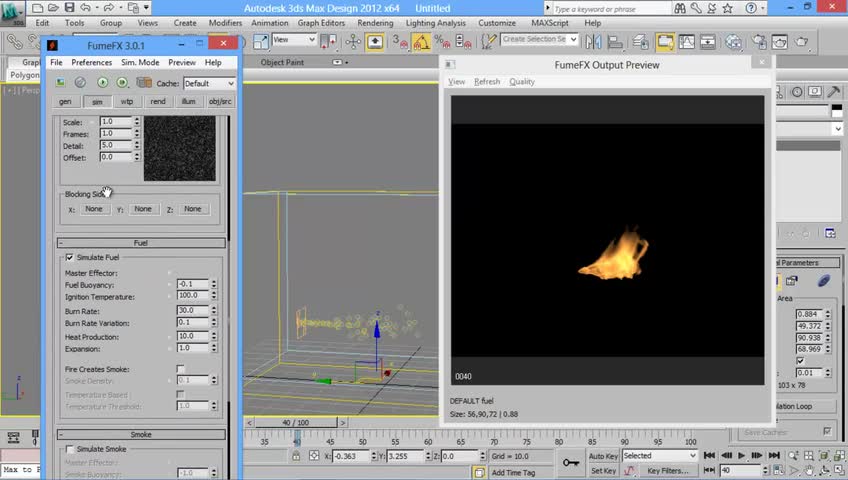Uncheck the Simulate Fuel checkbox

click(x=69, y=257)
